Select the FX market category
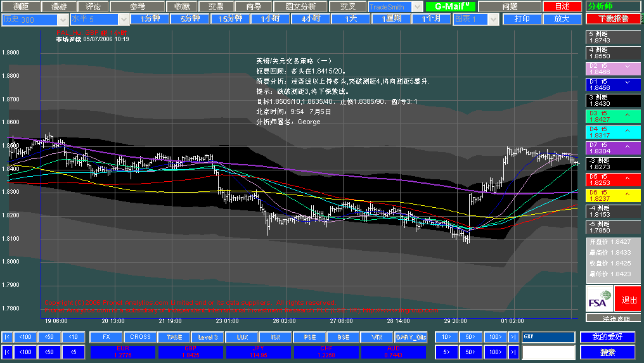 pyautogui.click(x=106, y=337)
